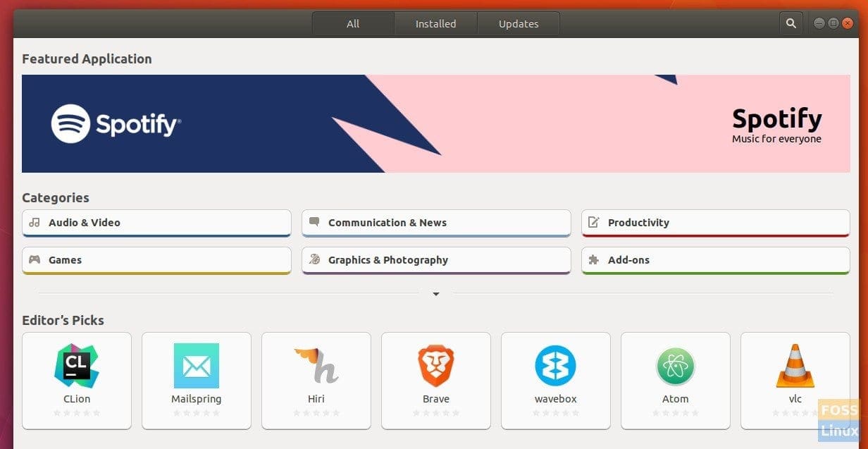Select the Hiri app icon
Image resolution: width=868 pixels, height=449 pixels.
click(316, 366)
